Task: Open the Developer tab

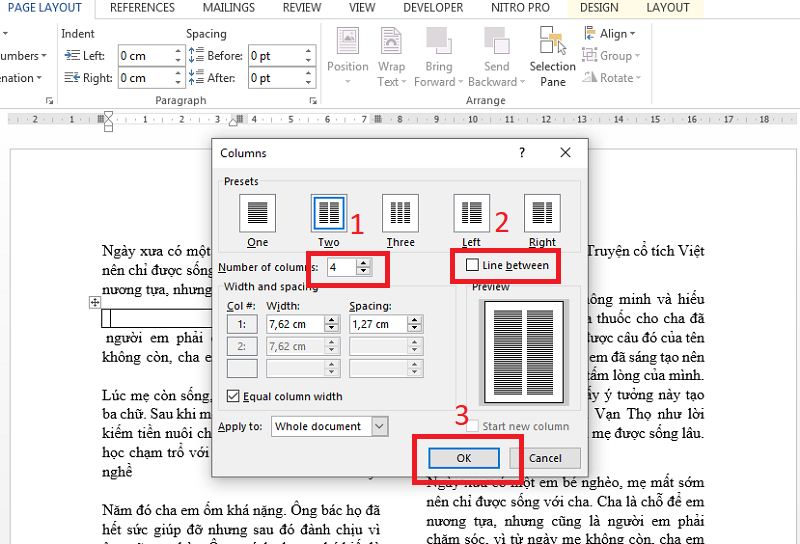Action: coord(433,8)
